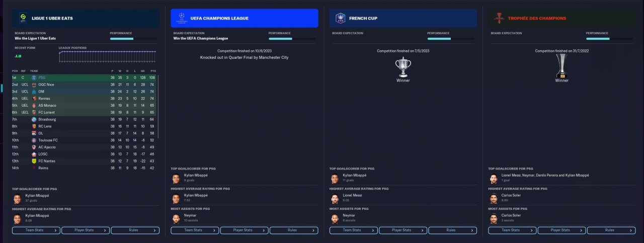Click the French Cup performance bar
Image resolution: width=644 pixels, height=243 pixels.
pyautogui.click(x=450, y=39)
